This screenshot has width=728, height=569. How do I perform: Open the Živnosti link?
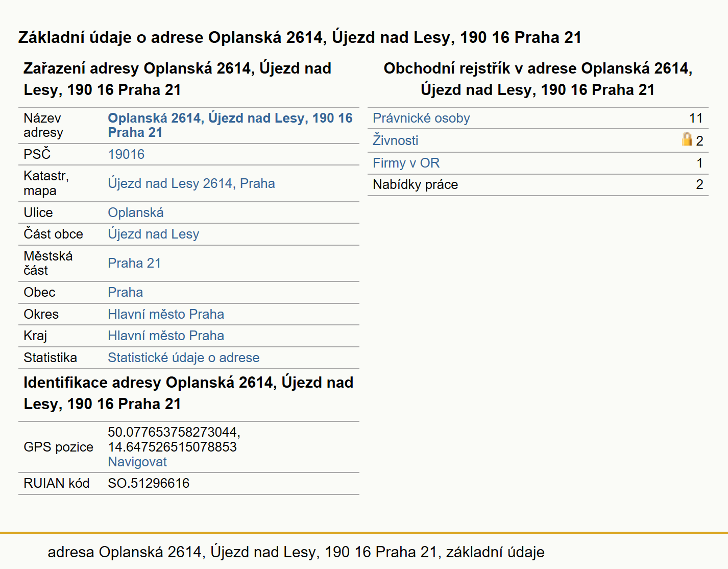point(395,140)
